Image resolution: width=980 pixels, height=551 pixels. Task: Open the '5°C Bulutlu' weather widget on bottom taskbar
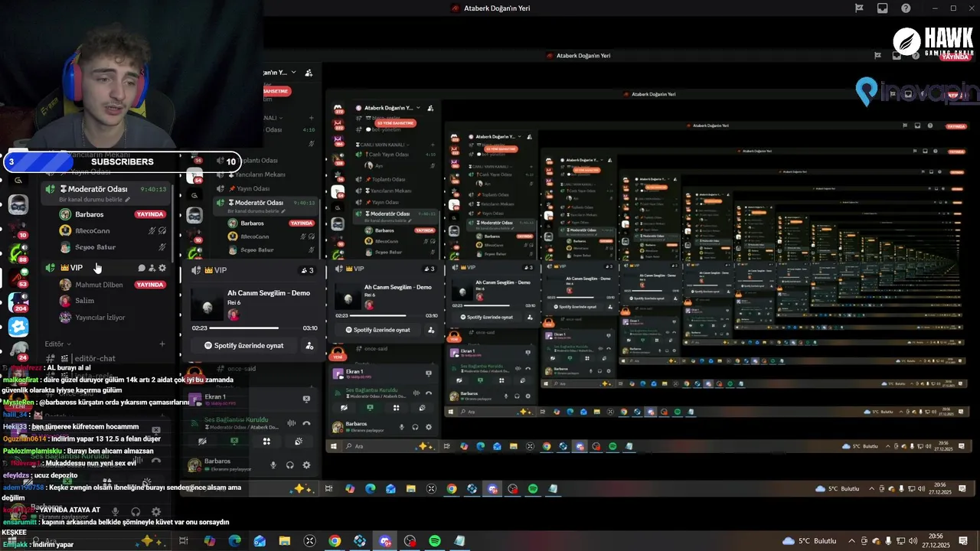(810, 541)
